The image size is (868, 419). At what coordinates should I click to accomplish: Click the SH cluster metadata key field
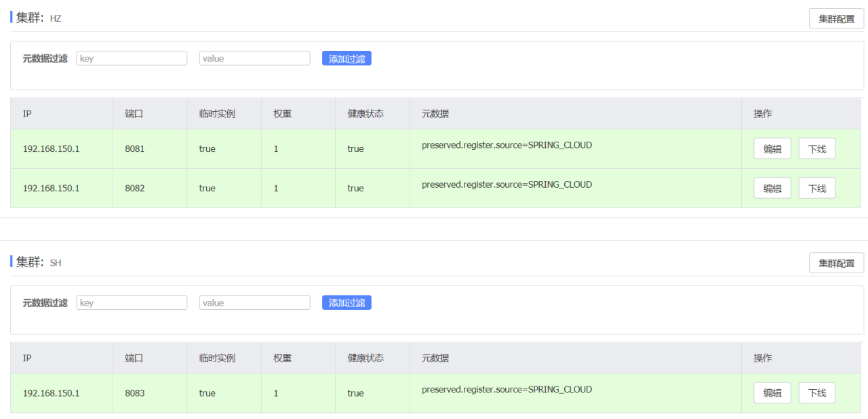[132, 302]
